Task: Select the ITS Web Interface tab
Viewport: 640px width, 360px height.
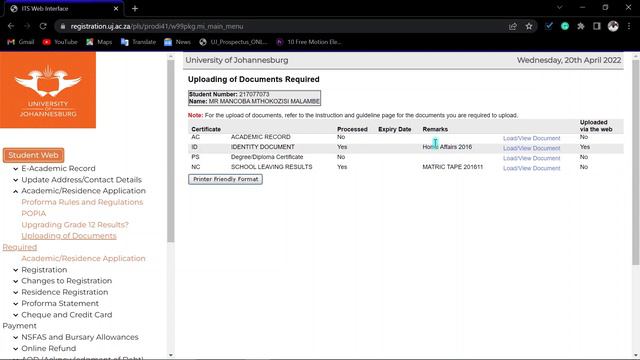Action: click(x=63, y=9)
